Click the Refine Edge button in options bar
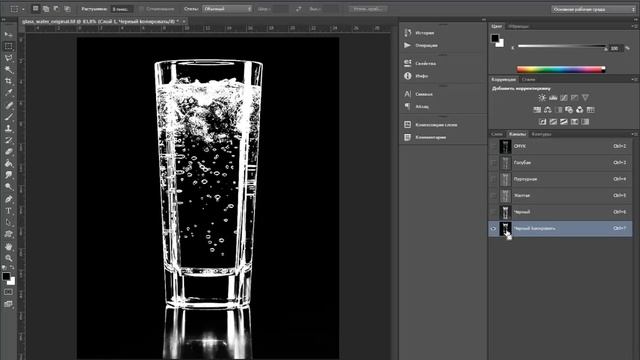This screenshot has width=640, height=360. 368,9
